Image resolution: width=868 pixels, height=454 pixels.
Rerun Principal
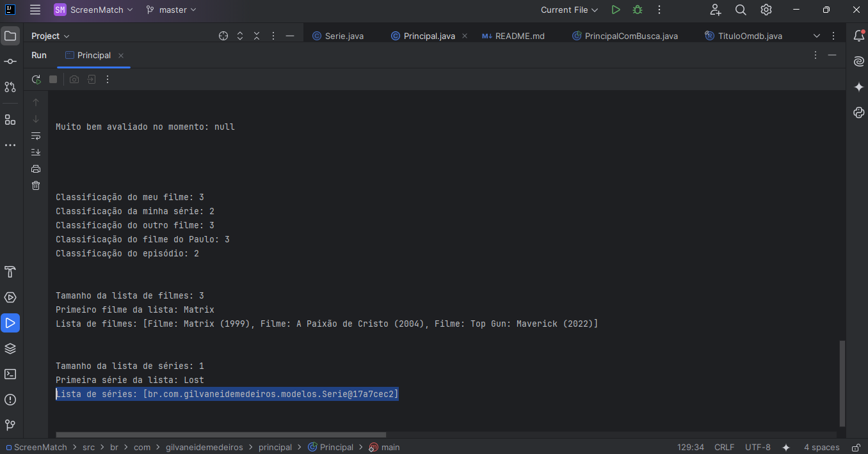[36, 79]
